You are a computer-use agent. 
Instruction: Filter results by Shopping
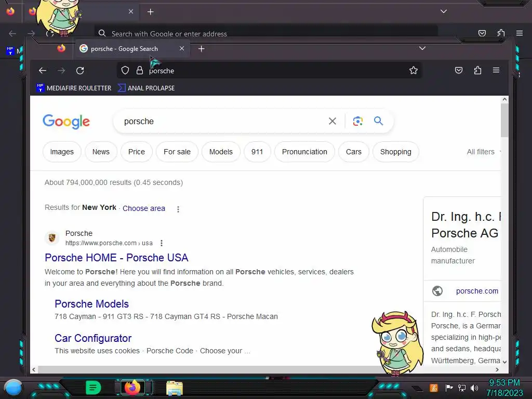tap(395, 152)
